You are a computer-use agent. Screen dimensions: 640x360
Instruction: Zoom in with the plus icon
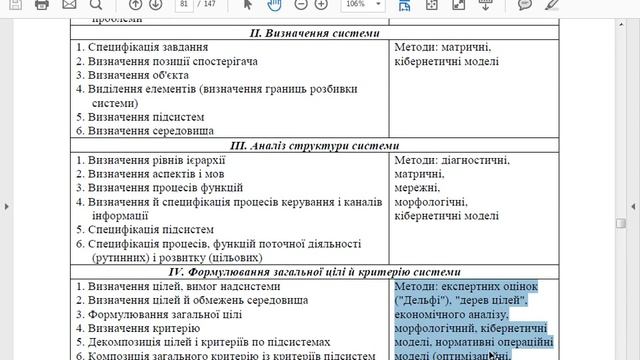(321, 4)
